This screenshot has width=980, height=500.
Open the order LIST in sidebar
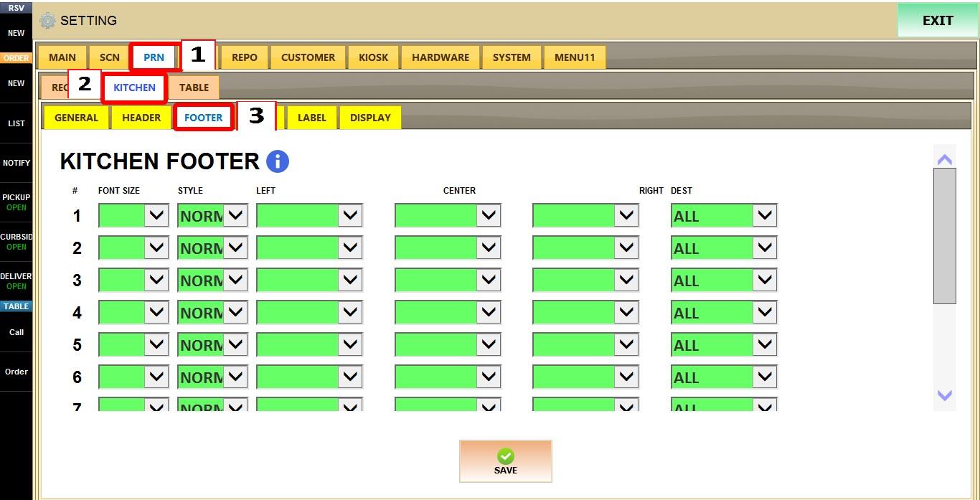[x=16, y=123]
